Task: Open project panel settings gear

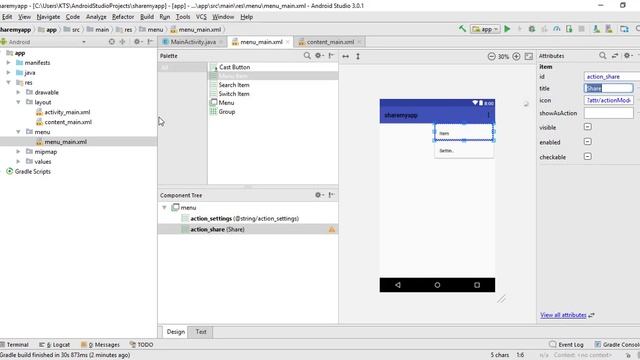Action: [138, 42]
